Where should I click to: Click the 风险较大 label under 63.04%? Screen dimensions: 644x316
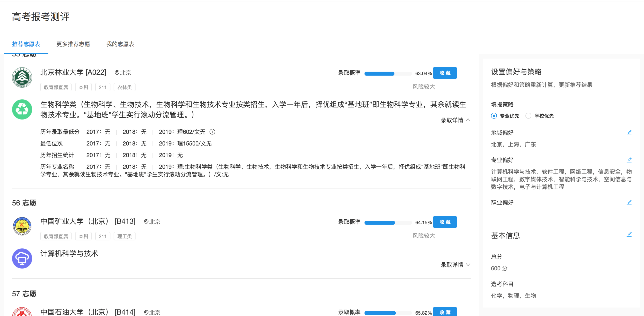coord(423,87)
